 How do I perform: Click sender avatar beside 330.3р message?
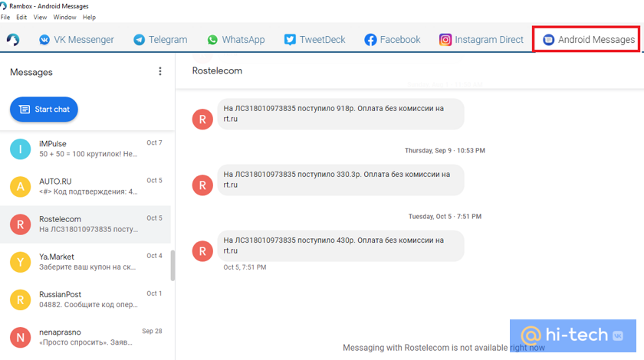tap(202, 185)
